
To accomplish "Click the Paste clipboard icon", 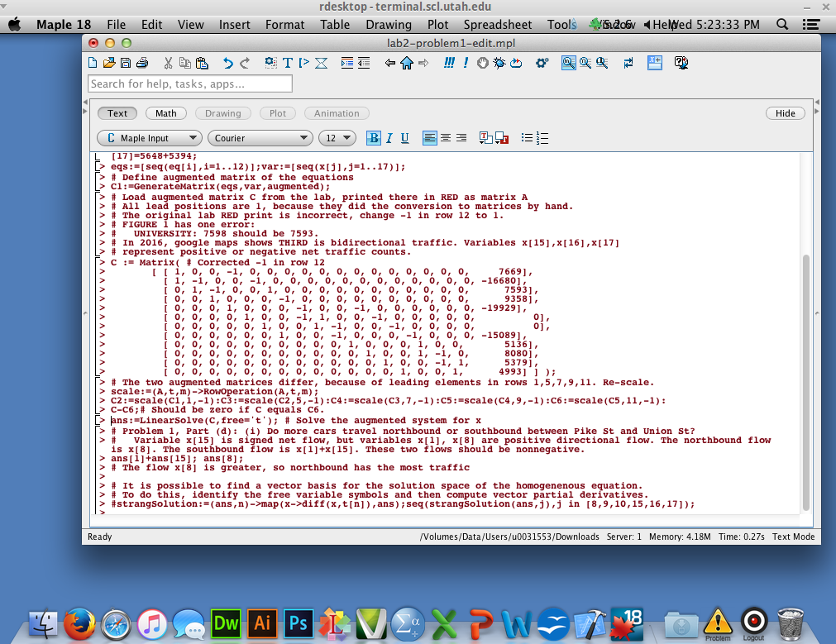I will (201, 63).
